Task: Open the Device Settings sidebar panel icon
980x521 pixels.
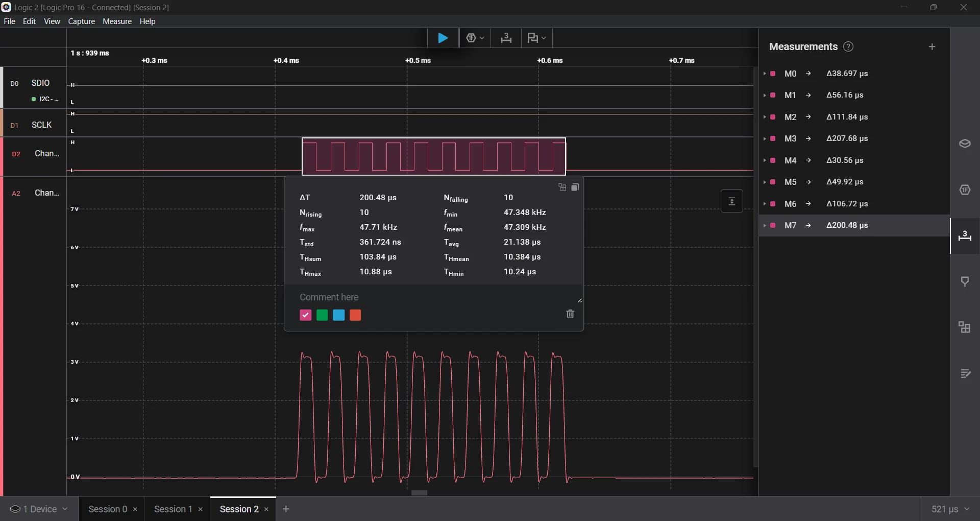Action: click(964, 144)
